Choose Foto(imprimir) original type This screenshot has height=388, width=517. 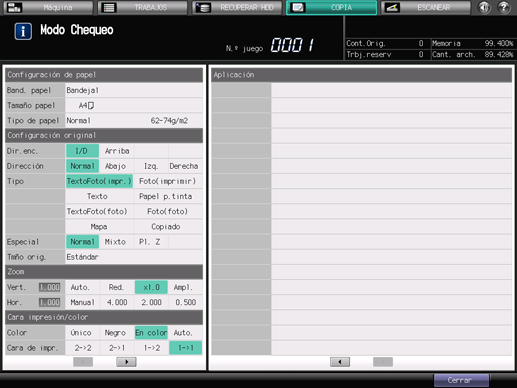[x=168, y=181]
